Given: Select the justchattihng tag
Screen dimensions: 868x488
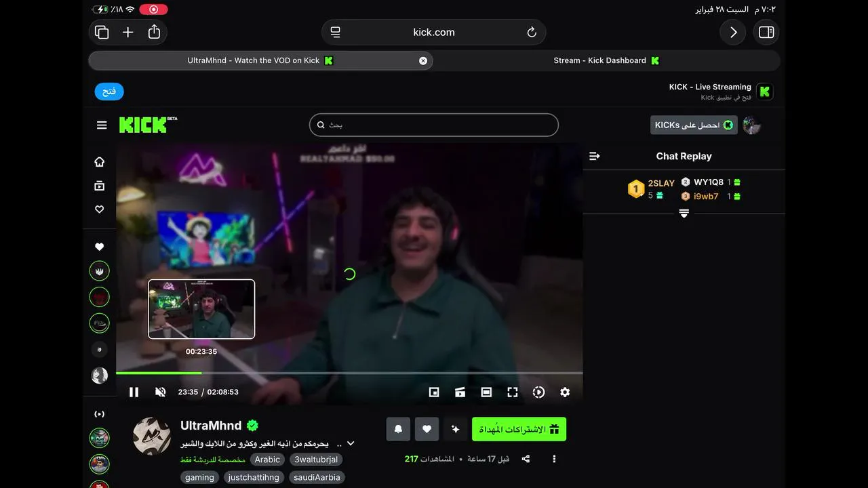Looking at the screenshot, I should tap(254, 477).
